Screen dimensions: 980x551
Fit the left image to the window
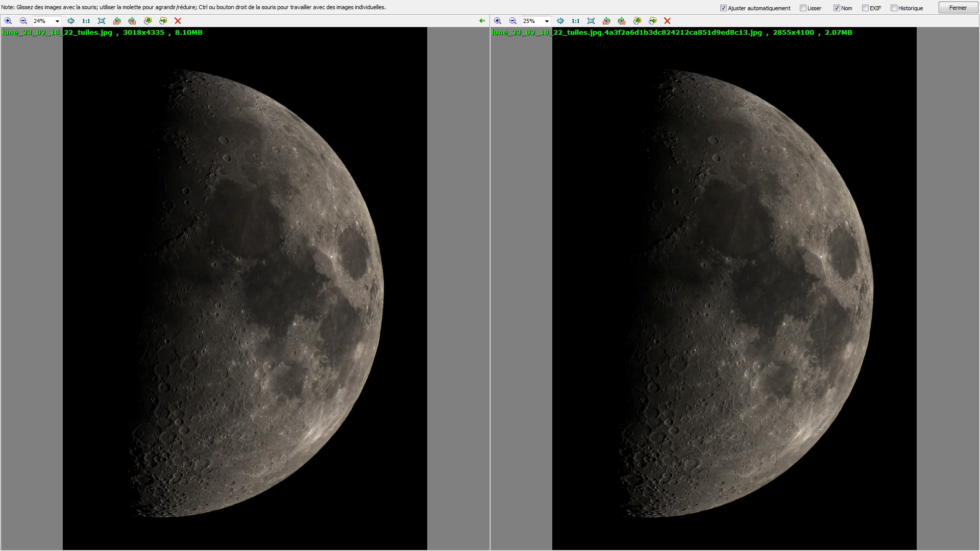click(x=101, y=21)
